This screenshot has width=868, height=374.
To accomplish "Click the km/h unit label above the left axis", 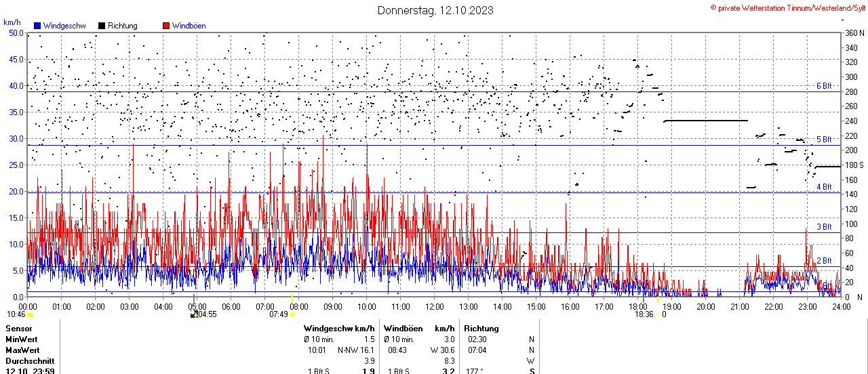I will [12, 22].
